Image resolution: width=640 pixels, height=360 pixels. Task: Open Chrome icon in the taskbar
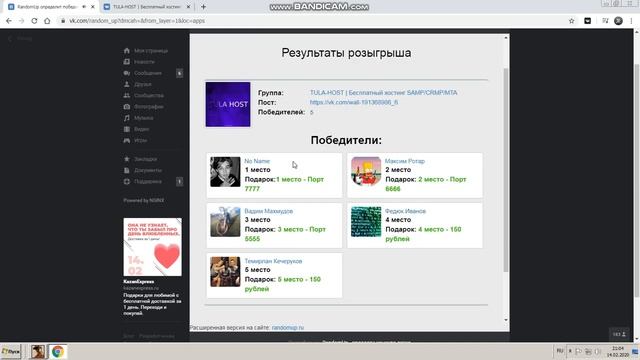[58, 351]
